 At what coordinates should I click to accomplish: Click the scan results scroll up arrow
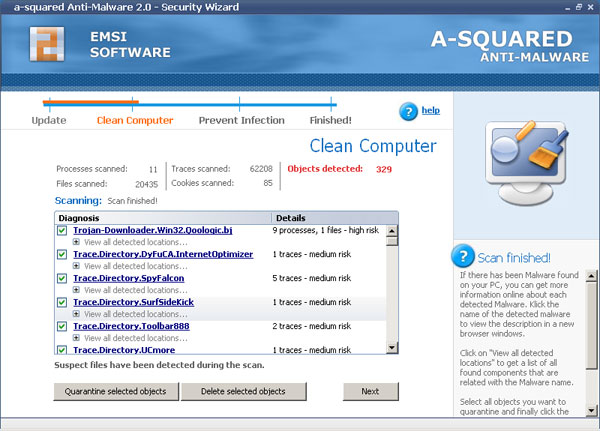[x=392, y=231]
